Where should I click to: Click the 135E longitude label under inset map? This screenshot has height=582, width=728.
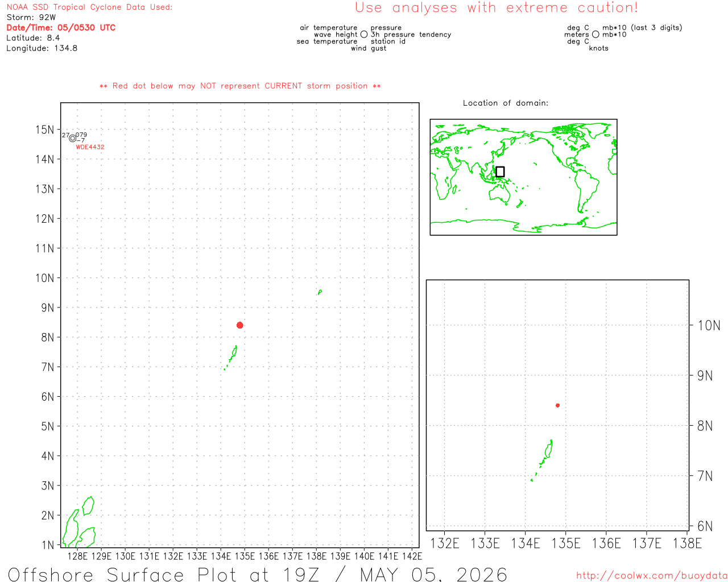566,543
